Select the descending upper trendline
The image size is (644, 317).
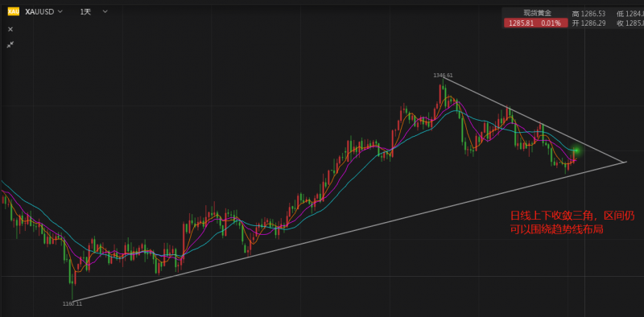pyautogui.click(x=534, y=120)
